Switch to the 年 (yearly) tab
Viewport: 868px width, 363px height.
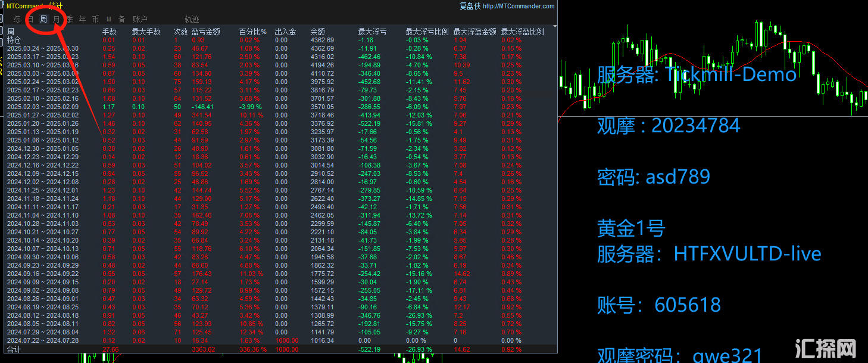[x=83, y=19]
